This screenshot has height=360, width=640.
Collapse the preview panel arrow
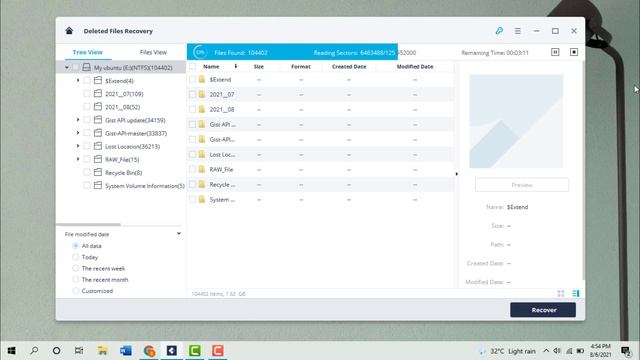coord(457,174)
